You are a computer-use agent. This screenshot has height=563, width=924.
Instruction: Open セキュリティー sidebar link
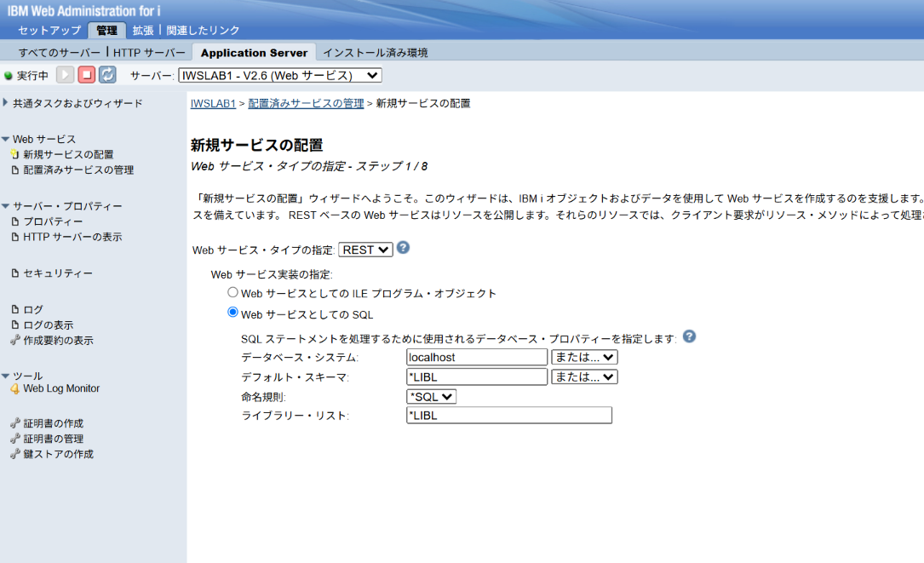(58, 273)
